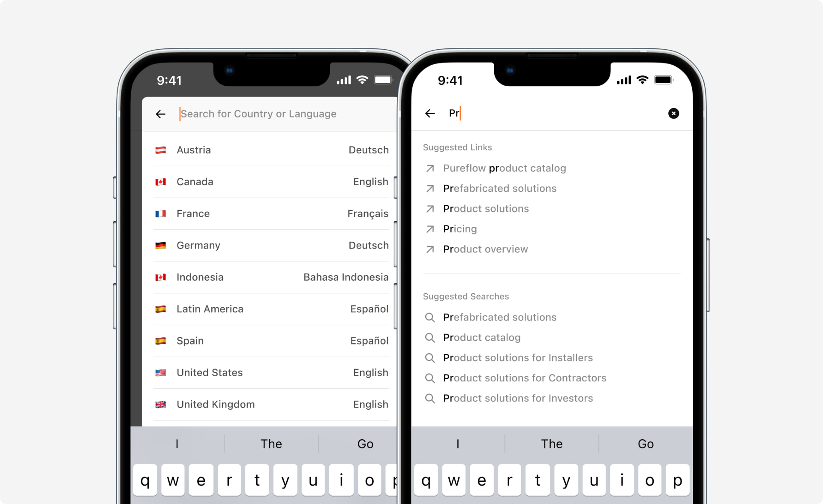The height and width of the screenshot is (504, 823).
Task: Click Pricing suggested link
Action: point(460,229)
